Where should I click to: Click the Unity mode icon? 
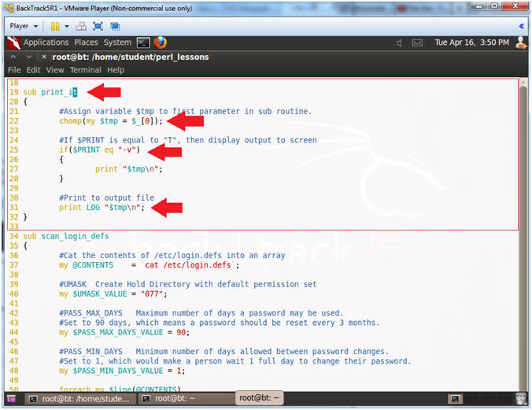pos(115,26)
